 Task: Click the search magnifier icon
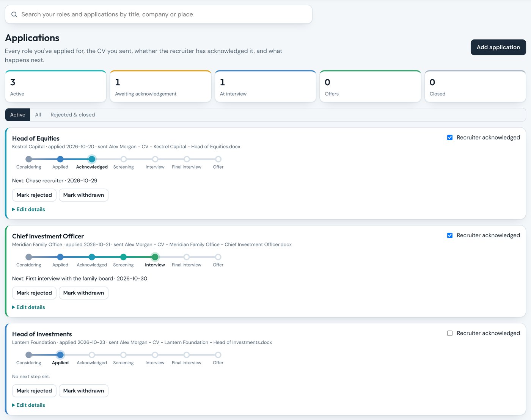pos(14,14)
